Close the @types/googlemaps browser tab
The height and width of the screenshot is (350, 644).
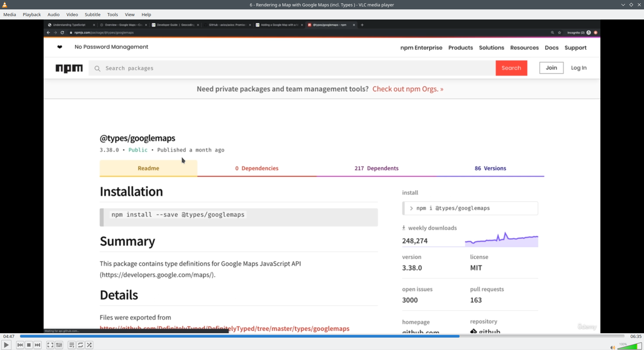(354, 25)
